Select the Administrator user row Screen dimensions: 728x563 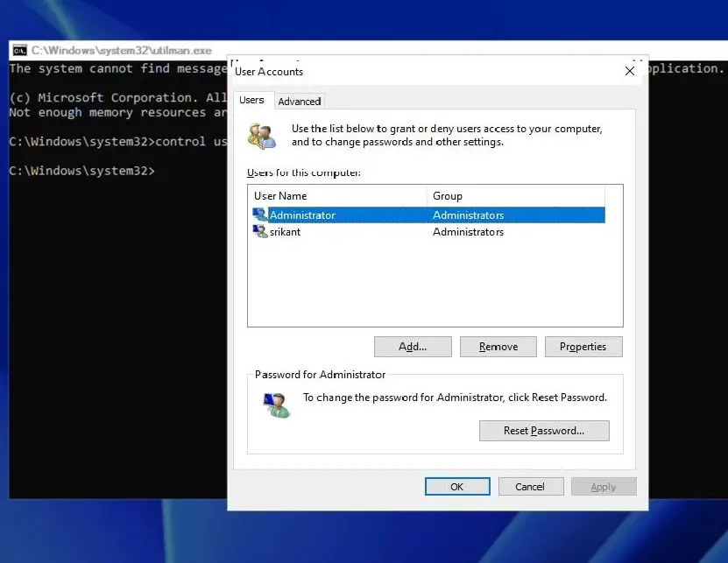428,215
